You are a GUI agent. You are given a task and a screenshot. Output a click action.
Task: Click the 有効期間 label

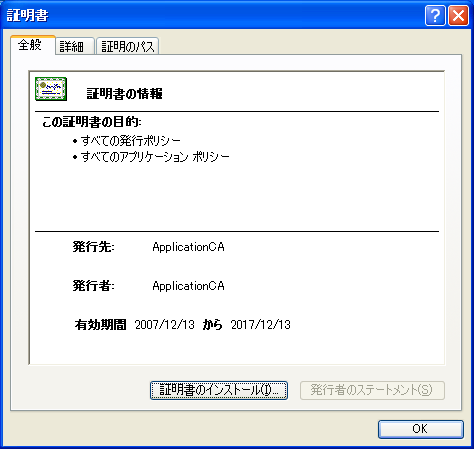pyautogui.click(x=100, y=325)
